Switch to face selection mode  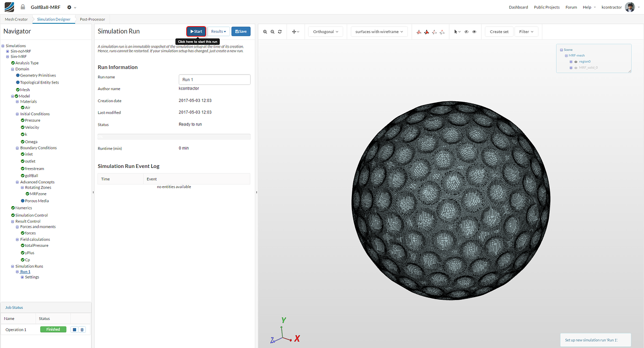[x=427, y=32]
